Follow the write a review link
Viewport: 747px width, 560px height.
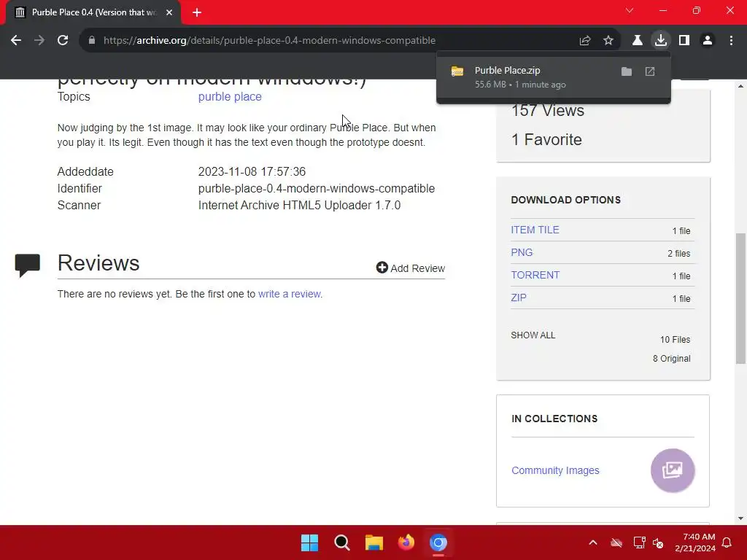tap(289, 294)
